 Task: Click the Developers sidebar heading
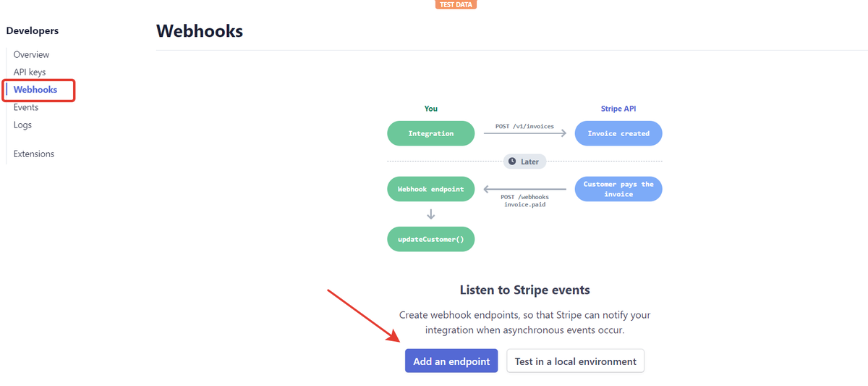point(33,30)
